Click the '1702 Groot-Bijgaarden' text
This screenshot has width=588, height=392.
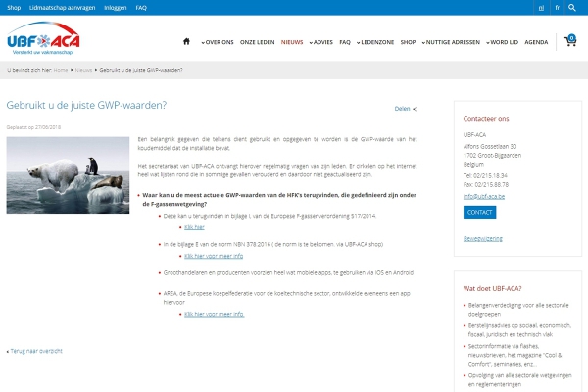click(492, 155)
